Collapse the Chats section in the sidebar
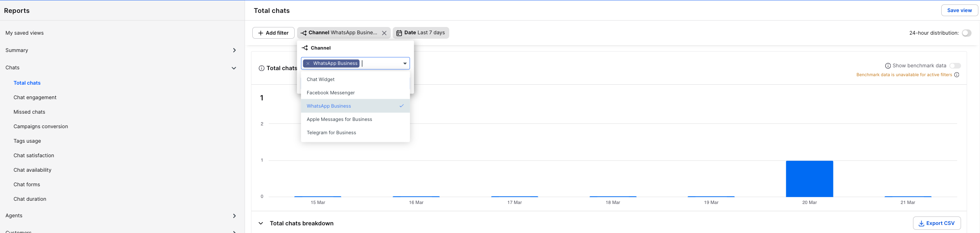 point(234,68)
